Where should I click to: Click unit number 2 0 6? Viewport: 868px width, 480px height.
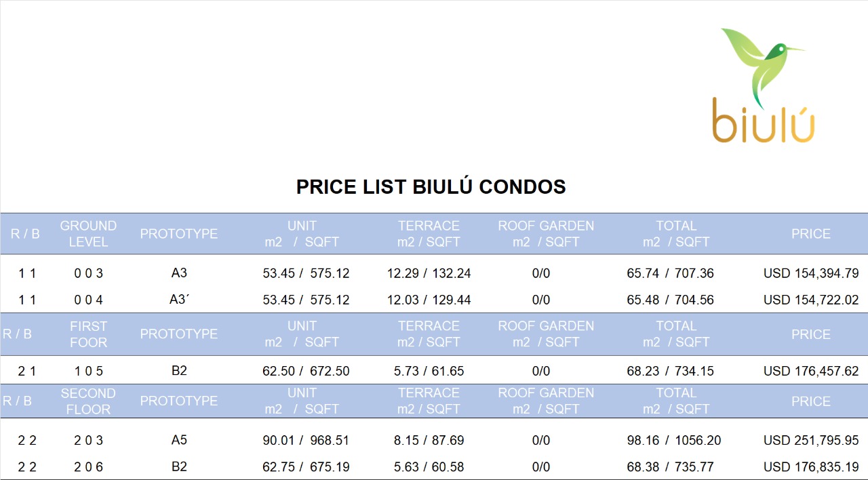(88, 467)
